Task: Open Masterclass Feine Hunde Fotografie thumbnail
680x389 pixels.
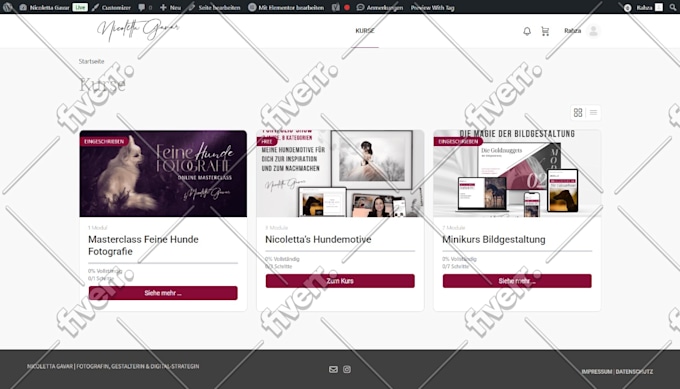Action: coord(163,173)
